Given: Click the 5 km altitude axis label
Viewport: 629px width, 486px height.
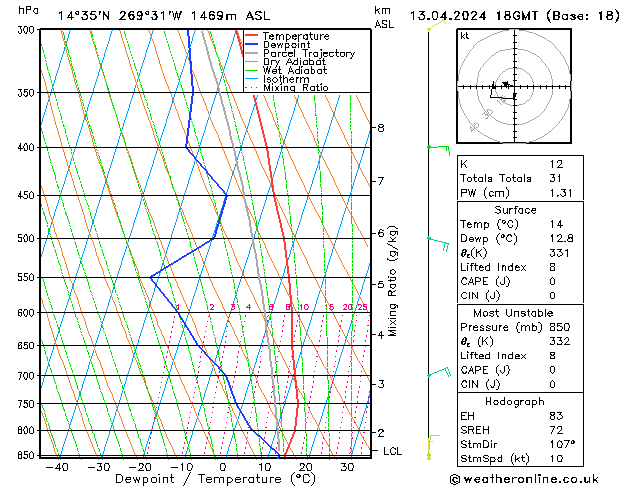Looking at the screenshot, I should [x=380, y=284].
